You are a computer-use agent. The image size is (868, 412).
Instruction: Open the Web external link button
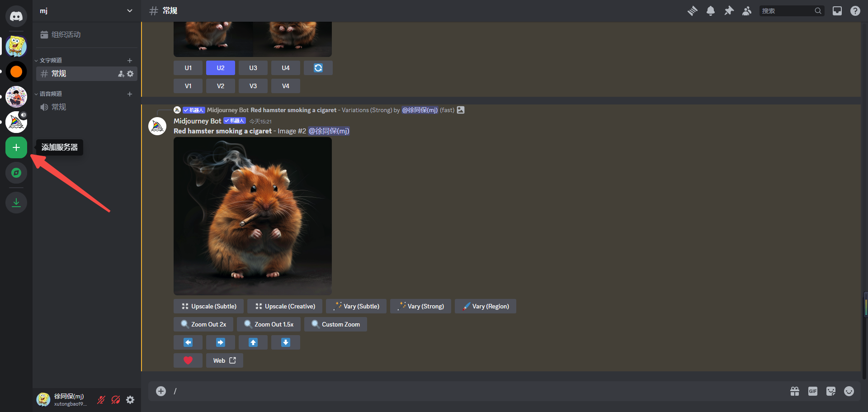(225, 360)
